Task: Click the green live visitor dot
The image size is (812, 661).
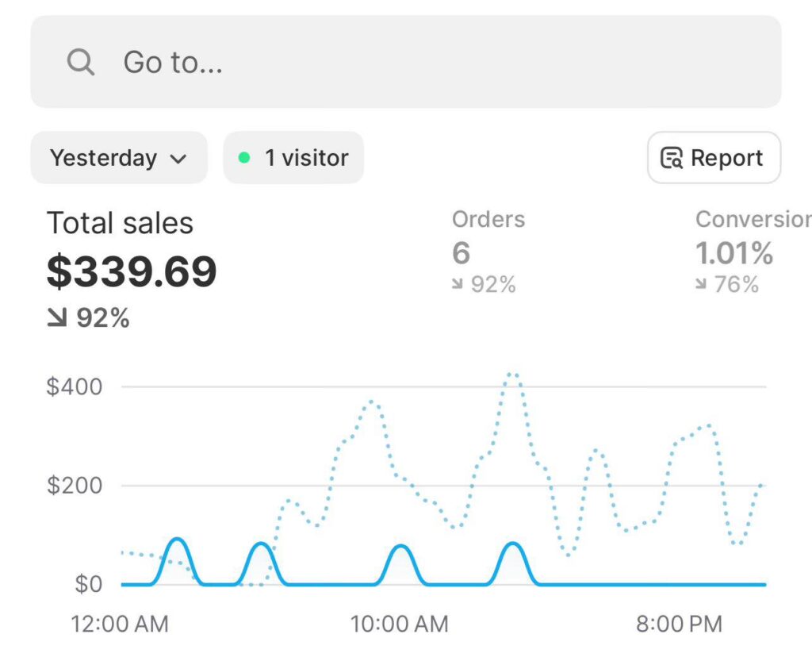Action: [x=244, y=158]
